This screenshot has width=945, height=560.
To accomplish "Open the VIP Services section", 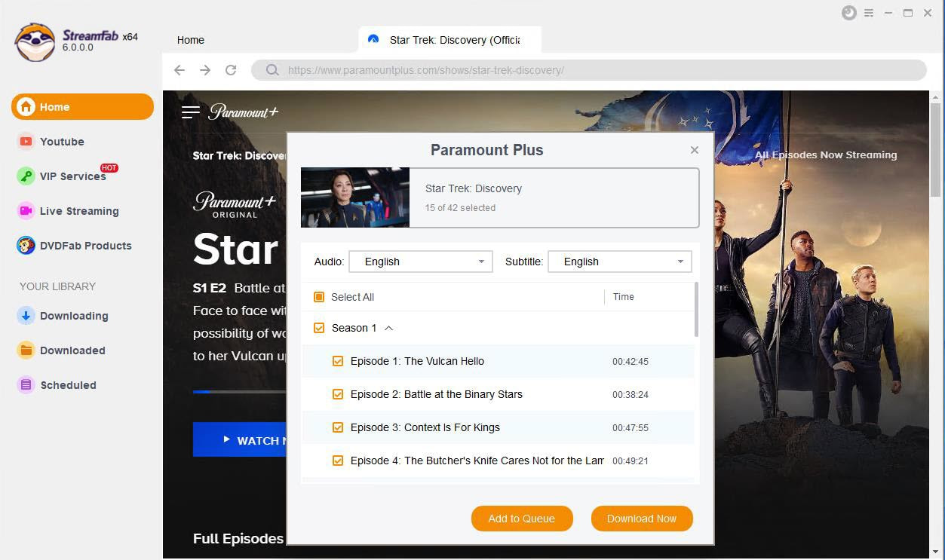I will tap(72, 176).
